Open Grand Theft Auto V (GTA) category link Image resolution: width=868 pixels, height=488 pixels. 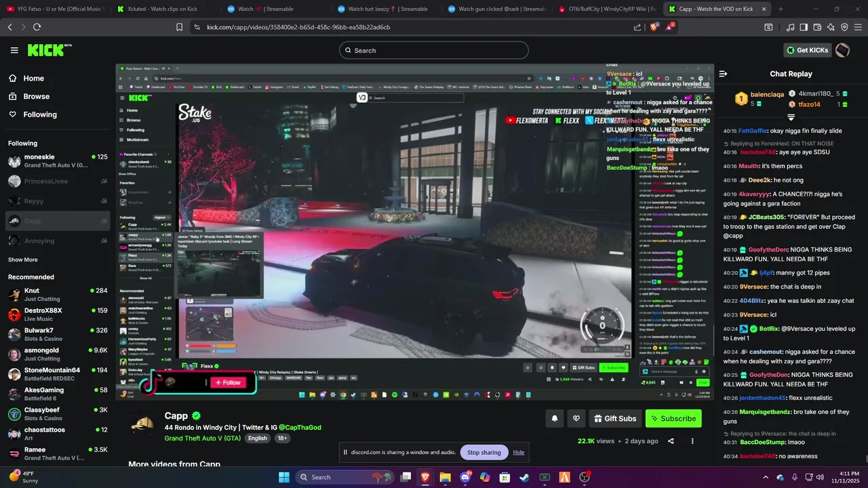point(202,438)
